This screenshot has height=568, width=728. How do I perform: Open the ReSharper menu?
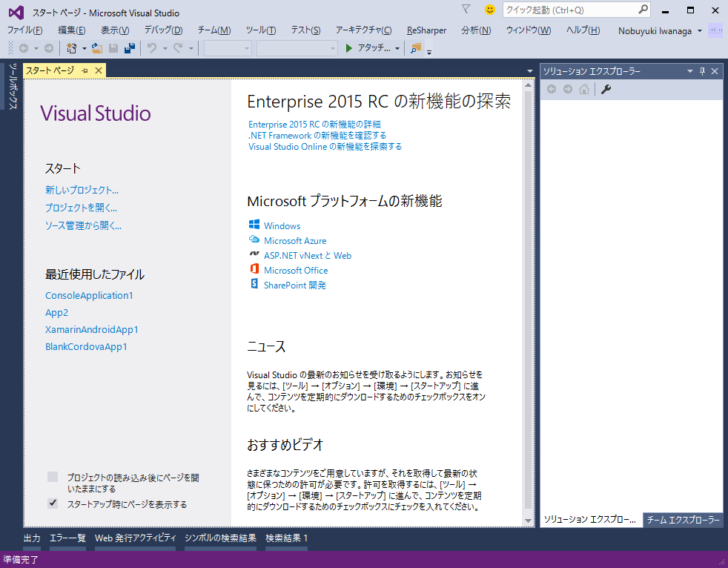[x=427, y=30]
